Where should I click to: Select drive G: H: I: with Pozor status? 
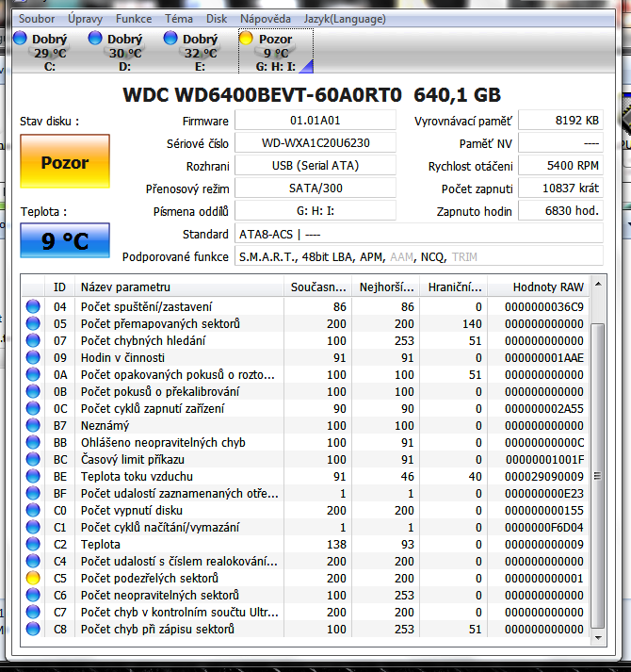(x=276, y=52)
